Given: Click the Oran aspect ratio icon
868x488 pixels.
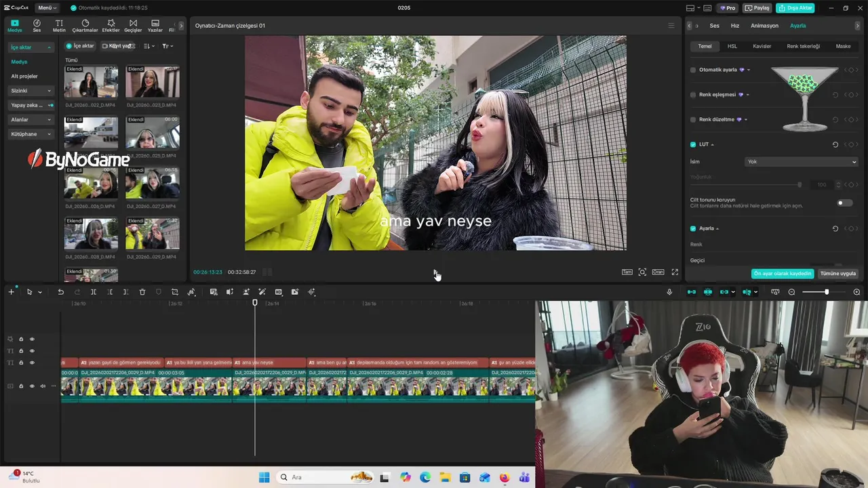Looking at the screenshot, I should pos(658,272).
